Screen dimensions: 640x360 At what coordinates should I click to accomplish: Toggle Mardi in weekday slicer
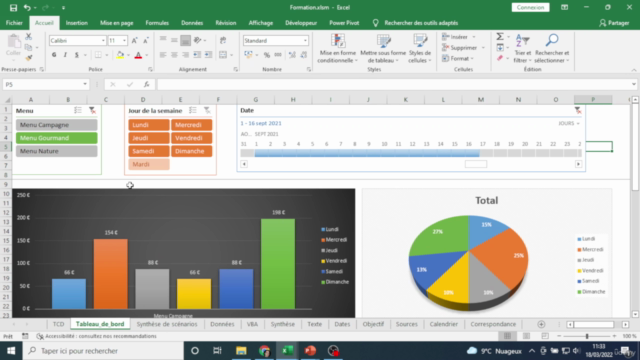point(149,164)
